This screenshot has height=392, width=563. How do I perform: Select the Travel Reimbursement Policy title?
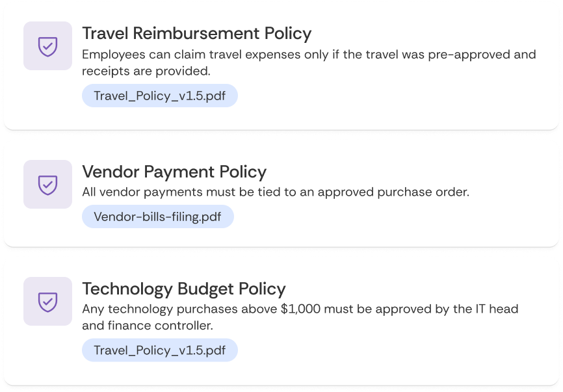[x=196, y=33]
